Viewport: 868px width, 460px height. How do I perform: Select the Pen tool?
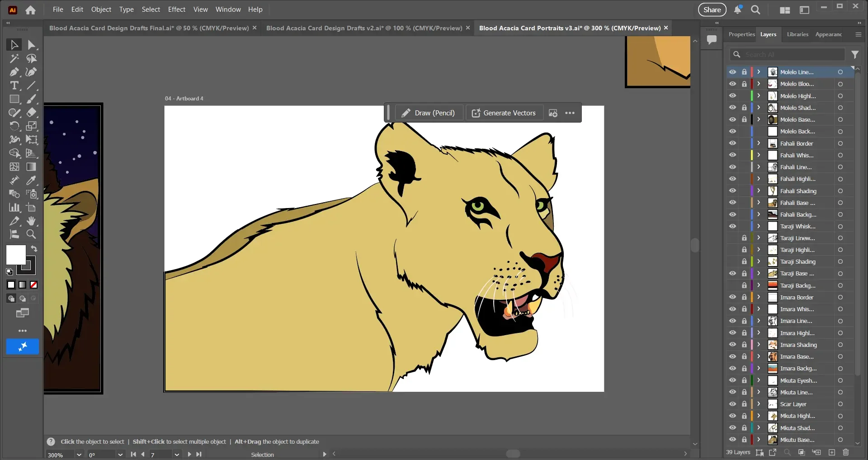(x=14, y=72)
